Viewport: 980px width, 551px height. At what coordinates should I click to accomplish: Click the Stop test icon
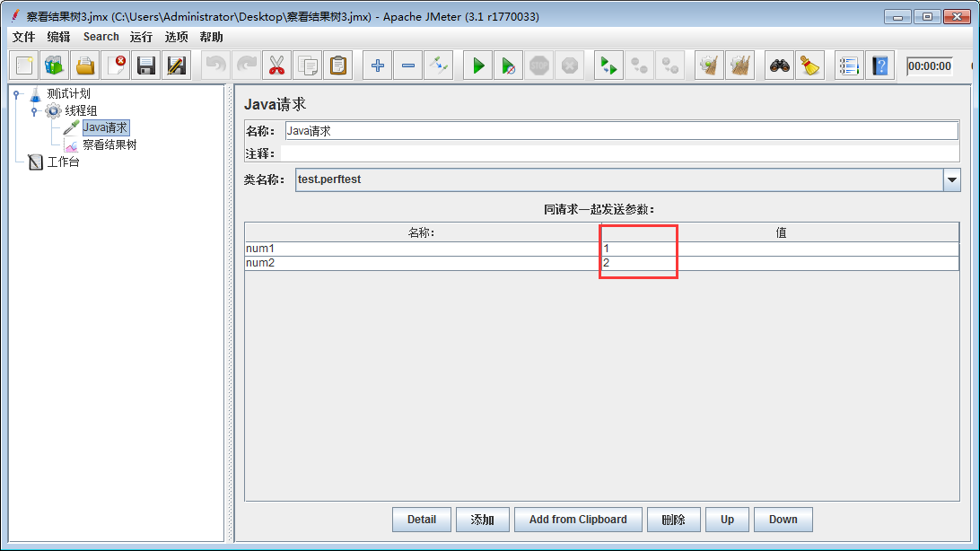coord(539,66)
